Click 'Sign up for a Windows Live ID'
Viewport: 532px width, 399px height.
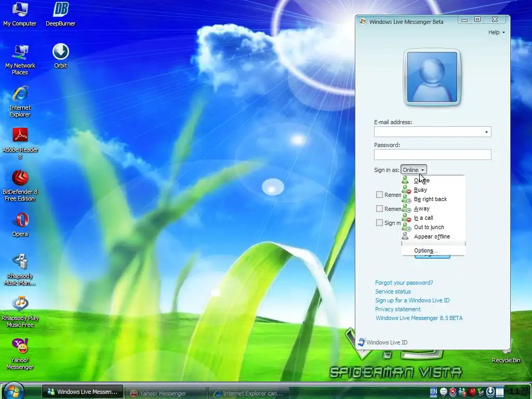click(x=412, y=300)
